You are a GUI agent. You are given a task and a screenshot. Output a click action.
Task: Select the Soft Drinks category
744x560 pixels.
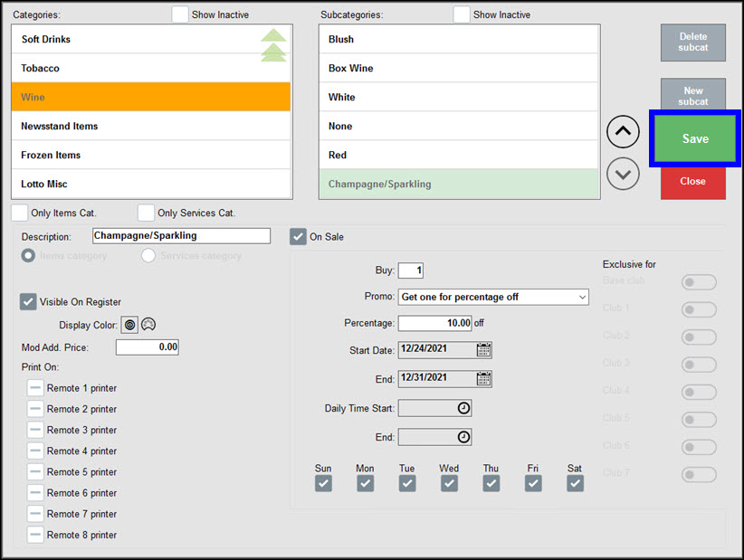pyautogui.click(x=151, y=40)
